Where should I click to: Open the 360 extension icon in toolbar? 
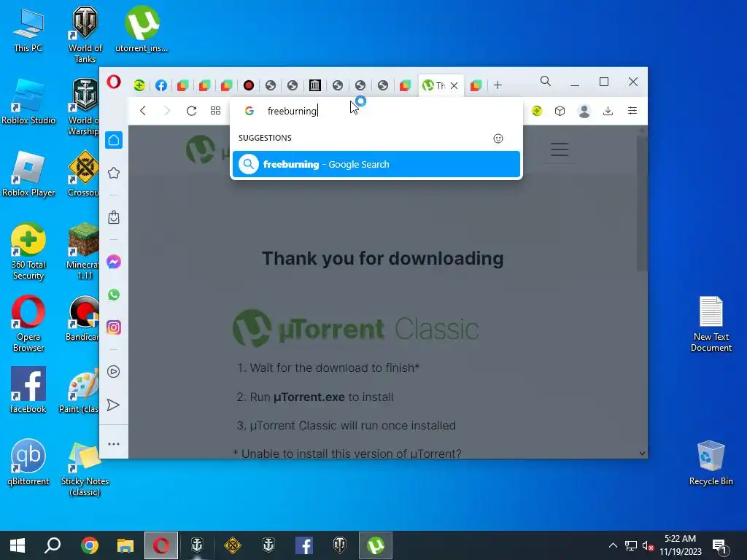point(537,111)
